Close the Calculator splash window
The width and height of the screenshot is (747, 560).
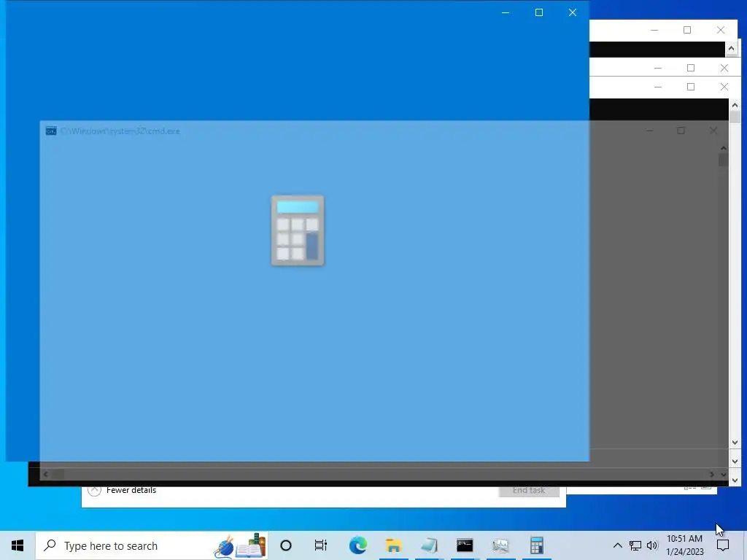tap(573, 12)
